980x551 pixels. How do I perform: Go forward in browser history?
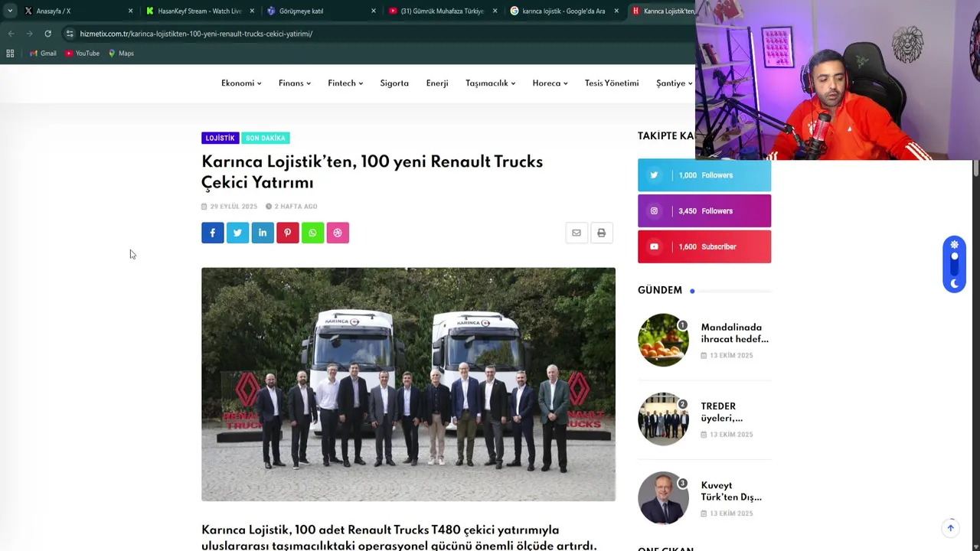29,34
